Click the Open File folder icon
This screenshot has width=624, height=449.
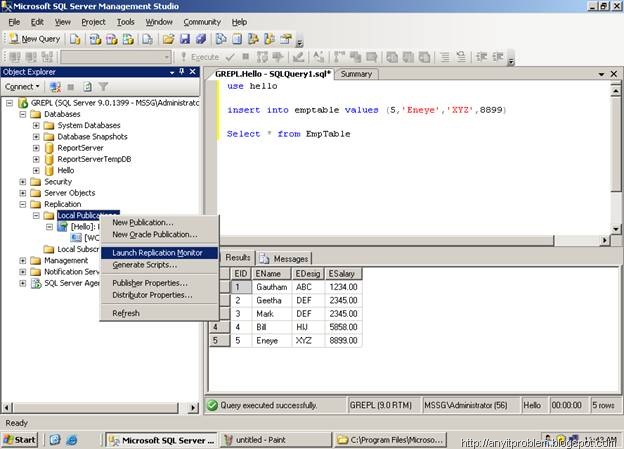coord(168,39)
